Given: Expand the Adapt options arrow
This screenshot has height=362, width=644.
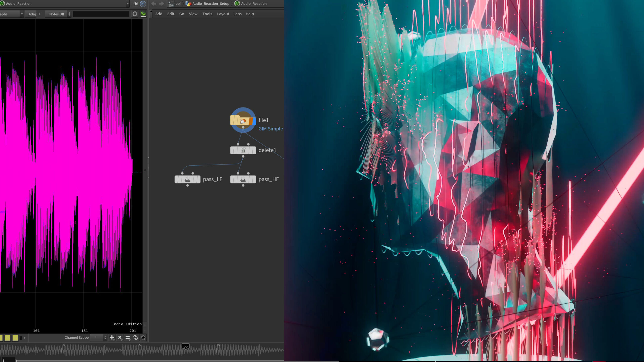Looking at the screenshot, I should [40, 14].
